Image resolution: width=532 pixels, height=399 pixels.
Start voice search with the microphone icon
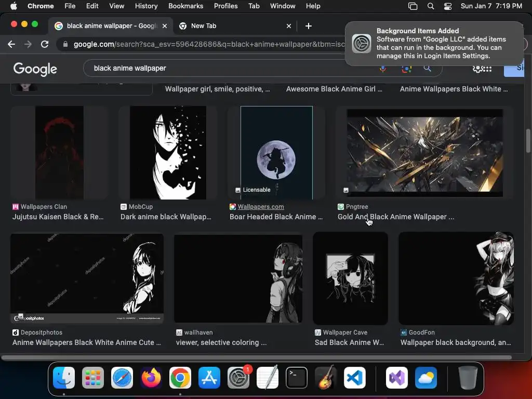383,68
